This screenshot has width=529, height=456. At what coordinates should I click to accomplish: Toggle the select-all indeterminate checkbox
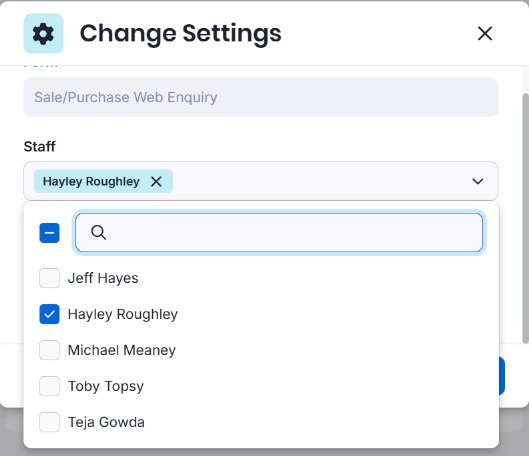point(49,233)
